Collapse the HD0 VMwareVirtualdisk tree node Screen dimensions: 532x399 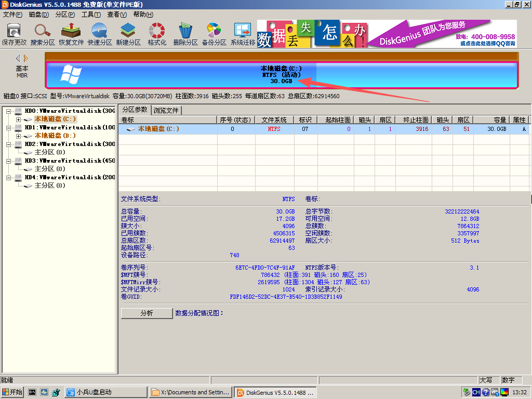click(9, 111)
